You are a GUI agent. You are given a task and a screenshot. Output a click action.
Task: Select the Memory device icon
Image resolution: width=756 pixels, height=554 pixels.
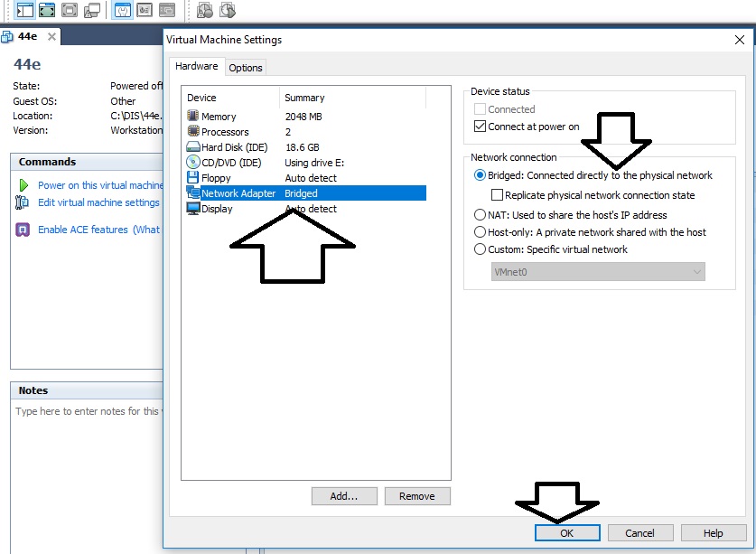(192, 117)
